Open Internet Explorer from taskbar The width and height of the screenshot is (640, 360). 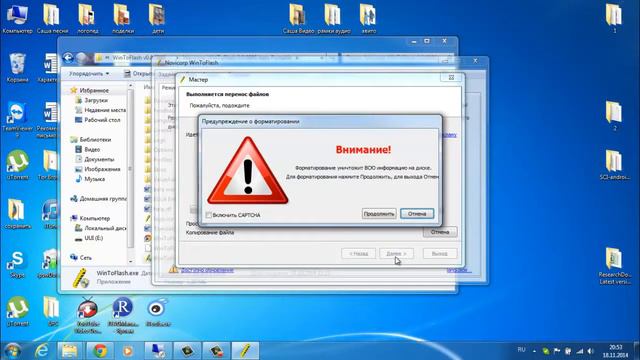(x=42, y=351)
